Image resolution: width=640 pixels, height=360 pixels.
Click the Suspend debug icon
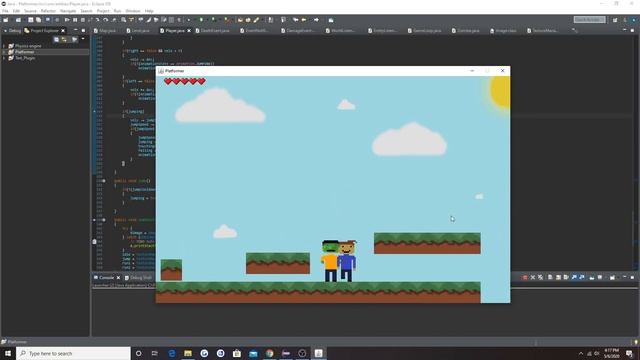[x=75, y=20]
